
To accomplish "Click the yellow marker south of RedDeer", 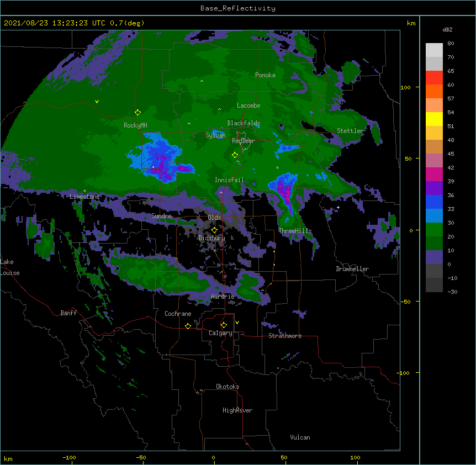I will 235,155.
